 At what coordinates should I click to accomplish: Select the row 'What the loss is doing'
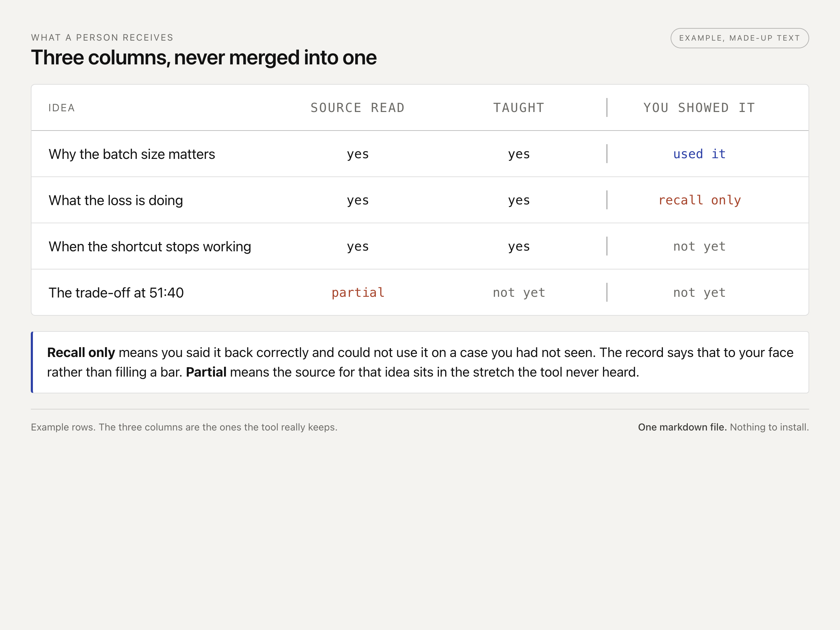point(420,200)
